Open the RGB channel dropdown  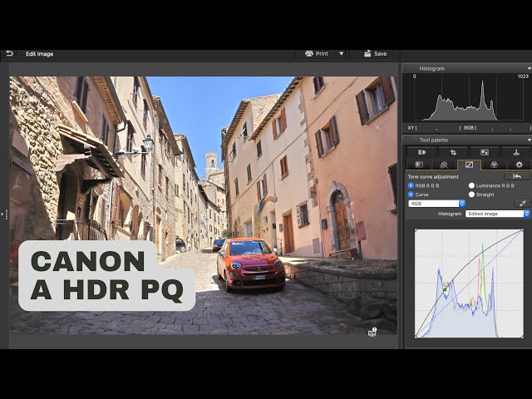(436, 204)
